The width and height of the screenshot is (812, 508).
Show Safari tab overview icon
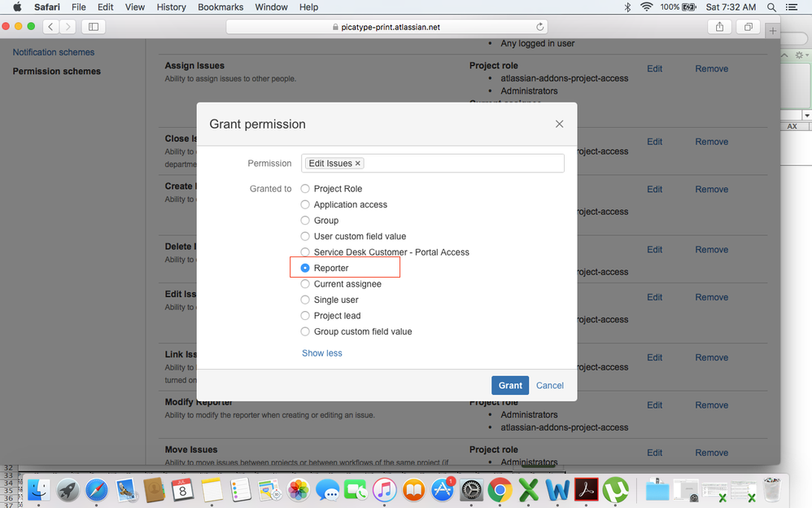pyautogui.click(x=749, y=27)
